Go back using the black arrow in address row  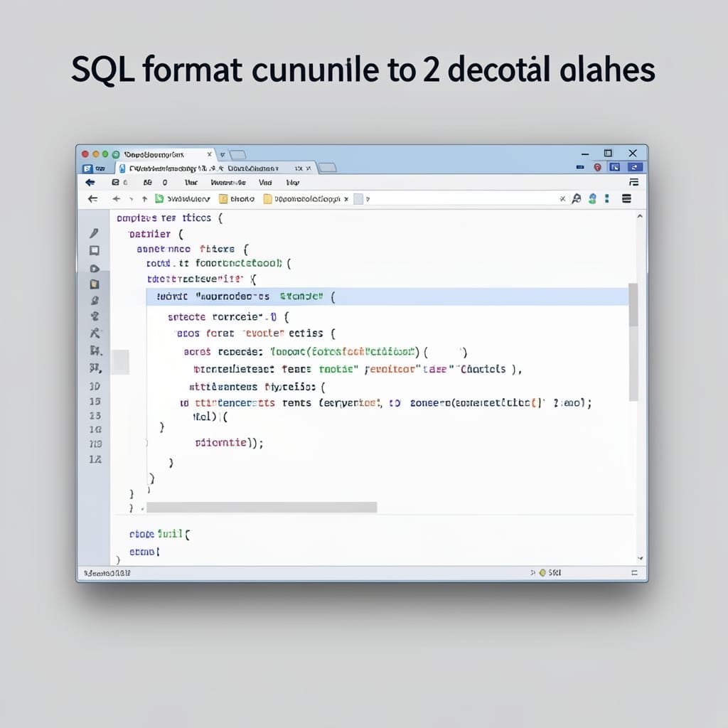[93, 199]
